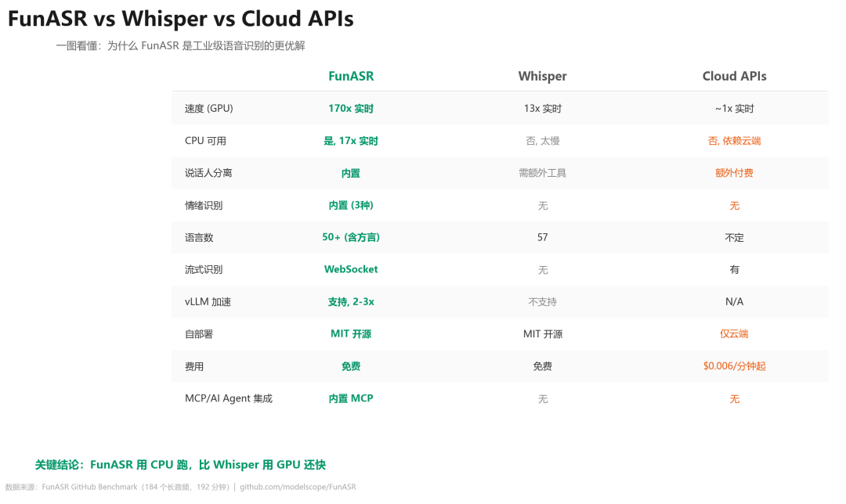Click the "~1x 实时" cell

734,108
